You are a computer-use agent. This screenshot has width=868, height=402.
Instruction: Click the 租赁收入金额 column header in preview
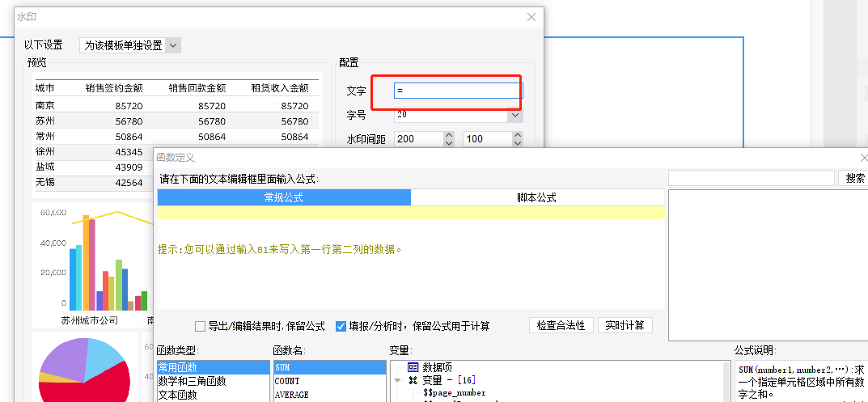pyautogui.click(x=280, y=88)
